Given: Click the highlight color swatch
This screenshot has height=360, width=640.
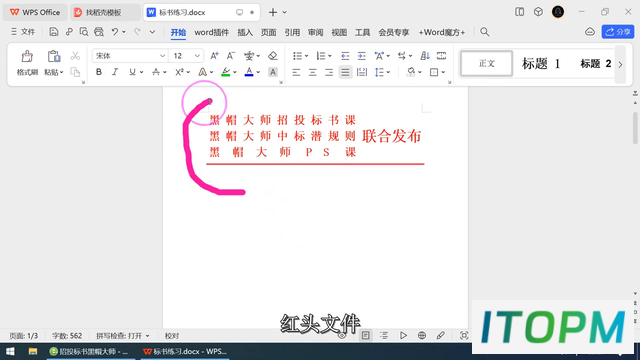Looking at the screenshot, I should coord(226,72).
